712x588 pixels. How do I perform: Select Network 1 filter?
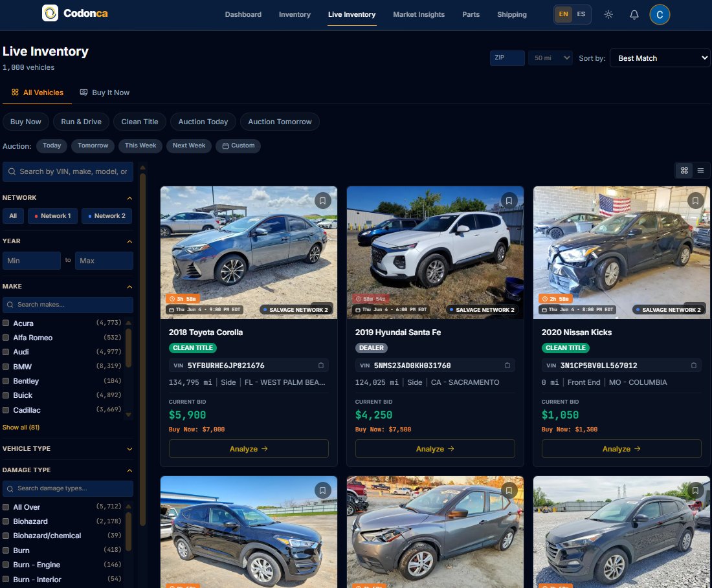pos(52,216)
